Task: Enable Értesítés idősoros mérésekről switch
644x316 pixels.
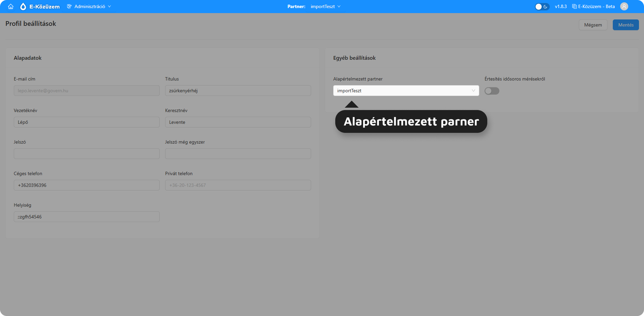Action: (x=492, y=91)
